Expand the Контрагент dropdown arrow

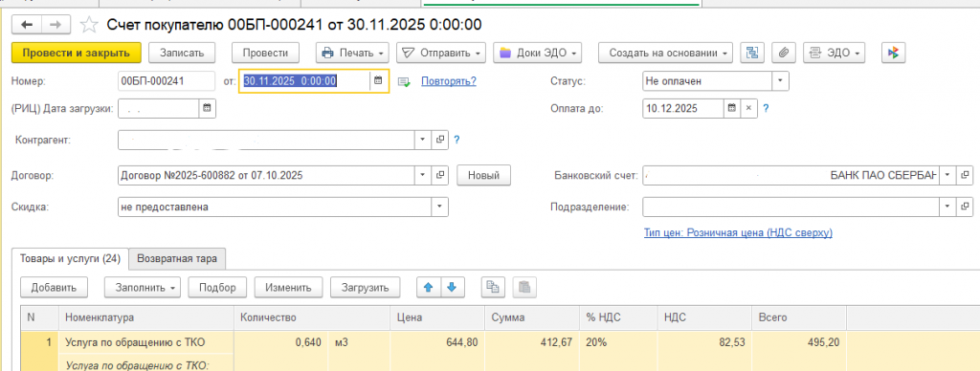click(423, 140)
